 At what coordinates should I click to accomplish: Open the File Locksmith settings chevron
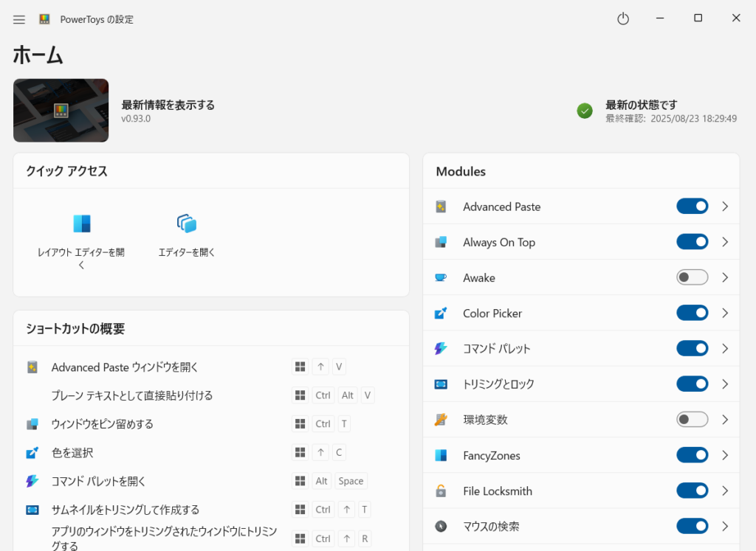pyautogui.click(x=725, y=491)
